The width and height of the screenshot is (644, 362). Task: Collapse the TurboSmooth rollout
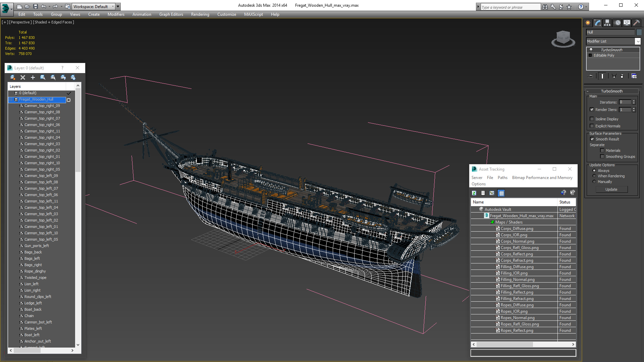[588, 91]
